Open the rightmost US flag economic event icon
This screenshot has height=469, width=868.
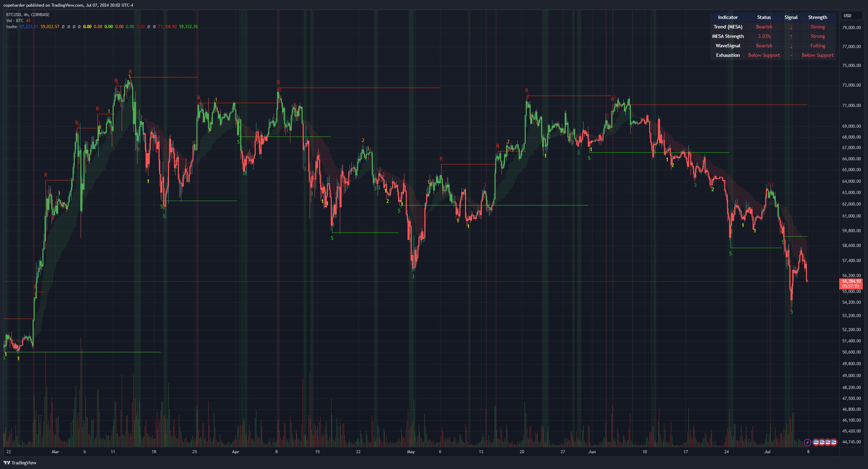coord(834,442)
